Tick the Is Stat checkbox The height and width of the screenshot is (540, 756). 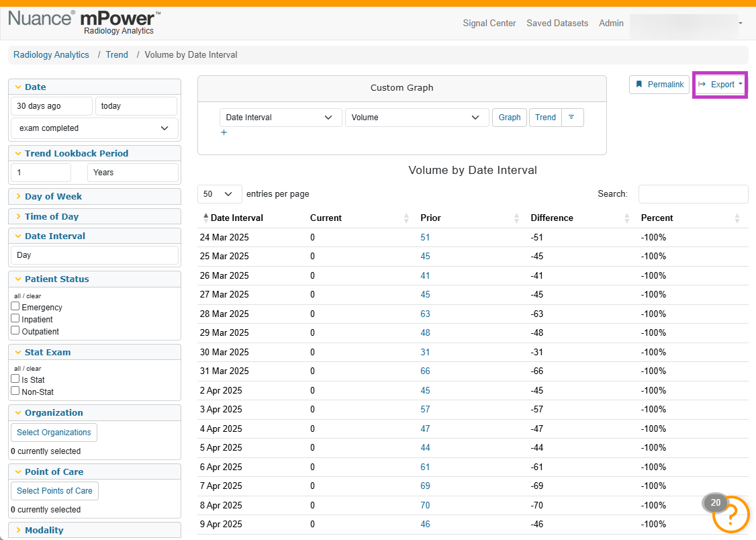point(15,379)
